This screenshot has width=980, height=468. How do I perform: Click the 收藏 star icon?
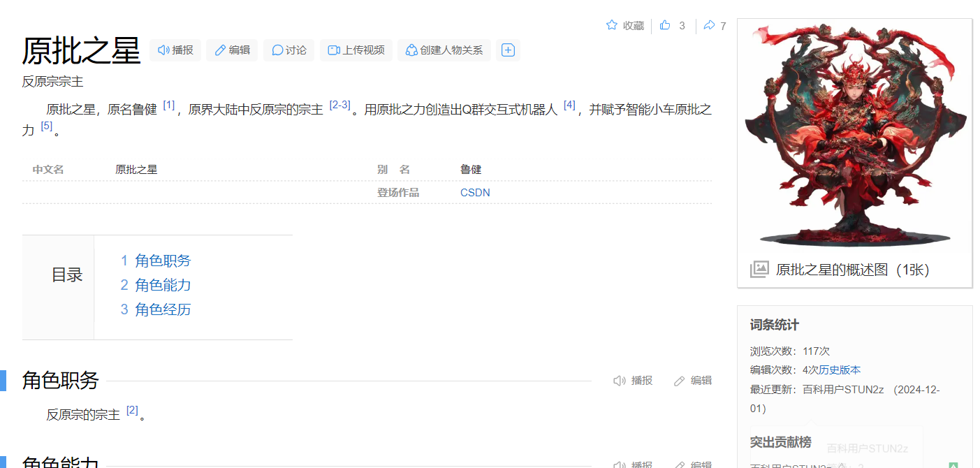pos(612,26)
